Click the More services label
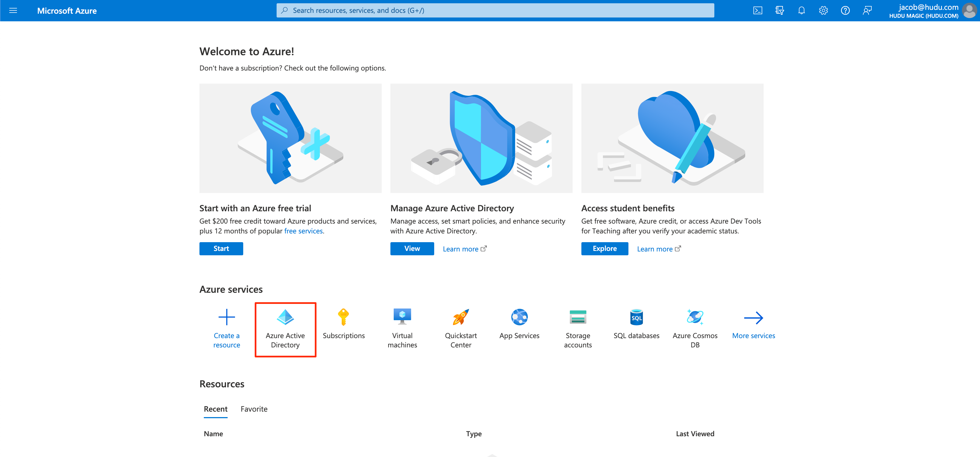This screenshot has width=980, height=457. pyautogui.click(x=753, y=336)
